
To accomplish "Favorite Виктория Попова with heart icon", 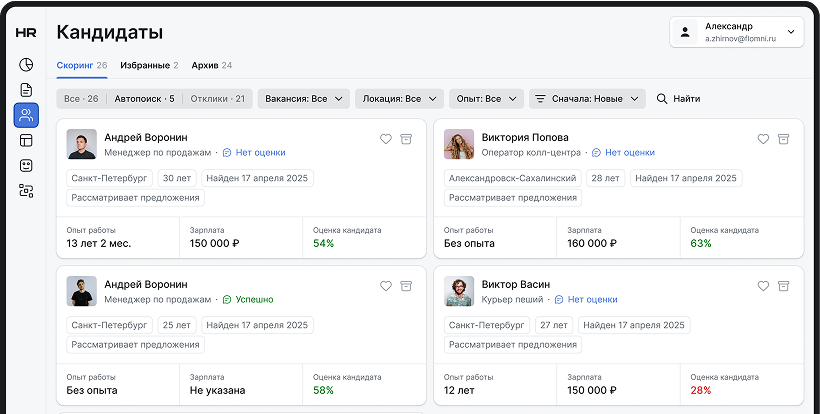I will (x=763, y=139).
